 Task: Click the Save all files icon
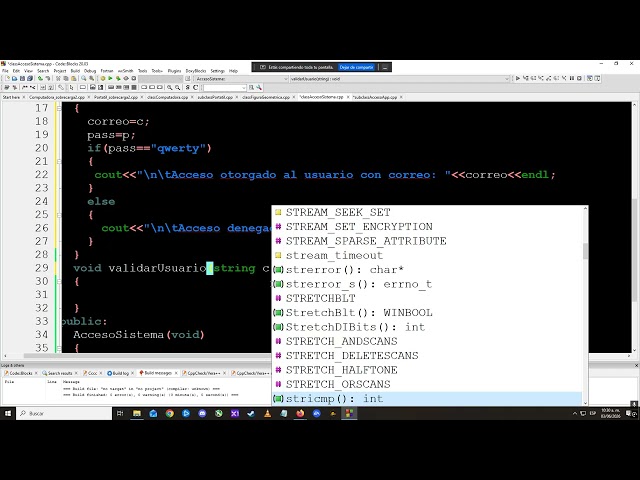click(x=30, y=78)
